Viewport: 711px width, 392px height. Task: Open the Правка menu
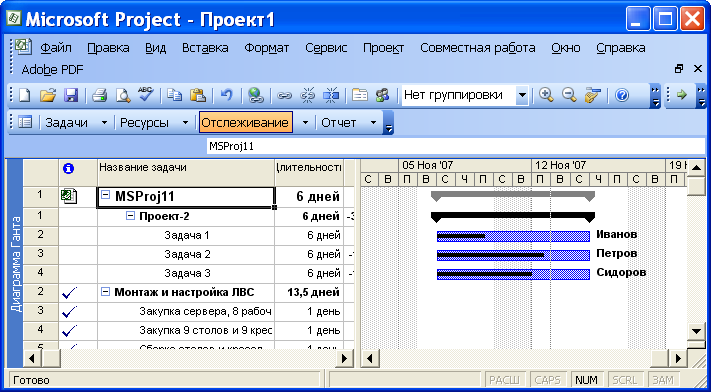[108, 48]
